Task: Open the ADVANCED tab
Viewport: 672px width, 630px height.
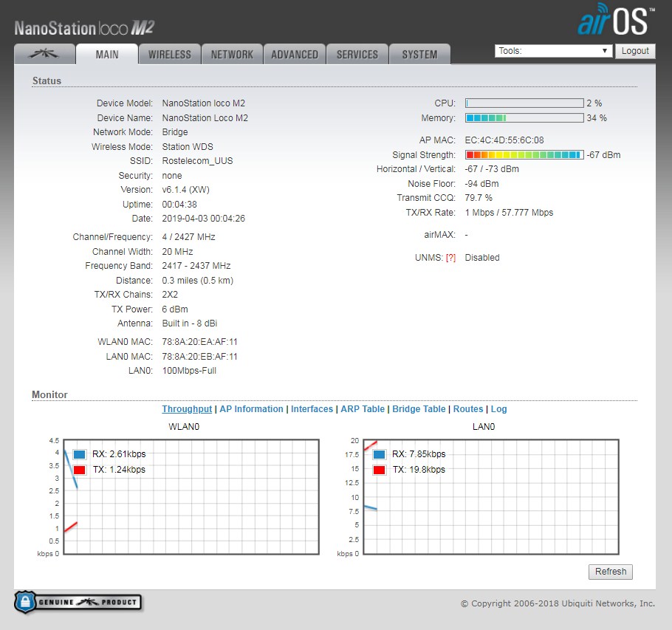Action: coord(295,54)
